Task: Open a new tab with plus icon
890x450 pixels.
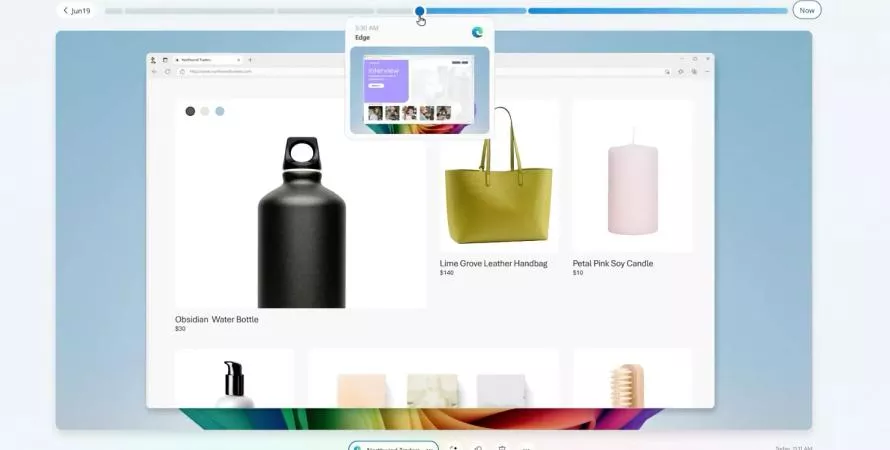Action: [x=250, y=60]
